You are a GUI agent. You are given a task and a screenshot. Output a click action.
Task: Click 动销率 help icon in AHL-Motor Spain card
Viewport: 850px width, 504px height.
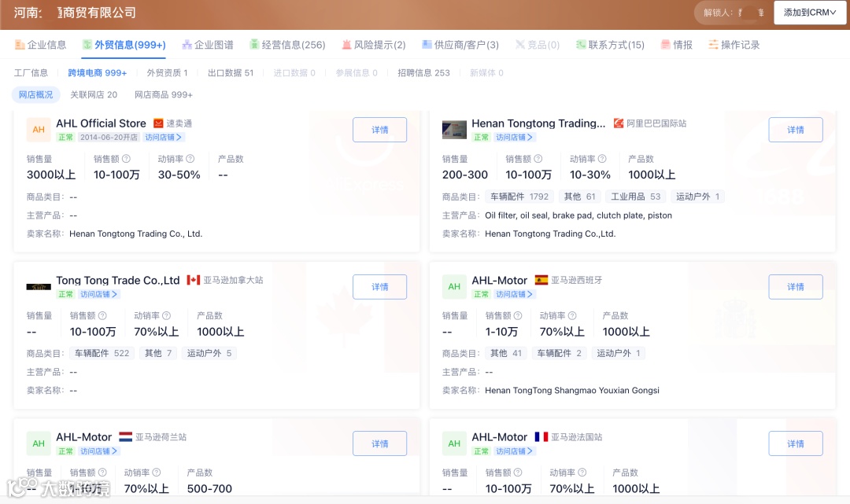[x=572, y=315]
